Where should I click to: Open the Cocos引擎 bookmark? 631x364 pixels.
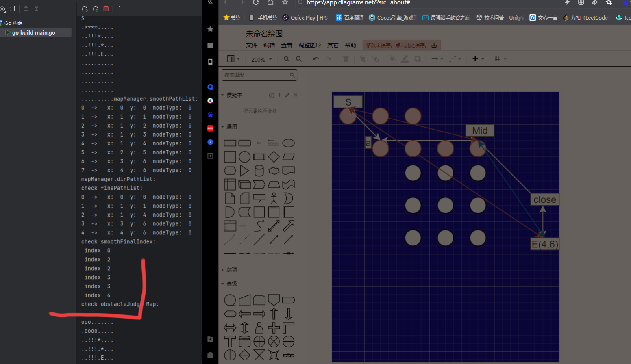tap(393, 17)
